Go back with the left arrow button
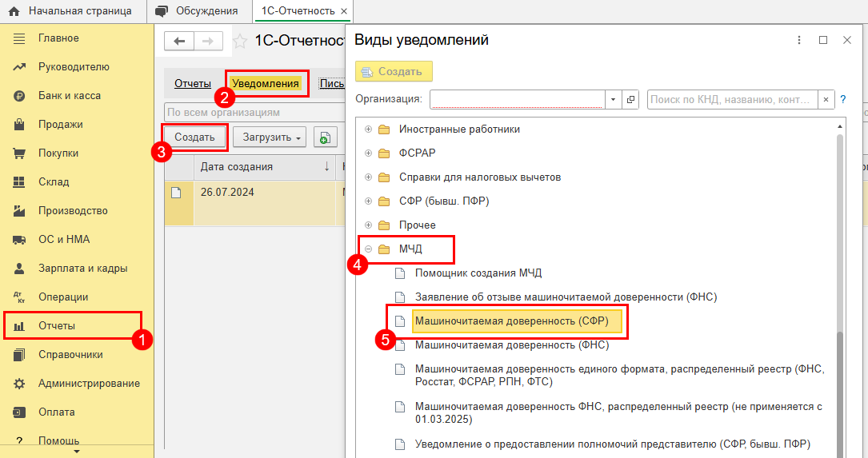 coord(179,41)
